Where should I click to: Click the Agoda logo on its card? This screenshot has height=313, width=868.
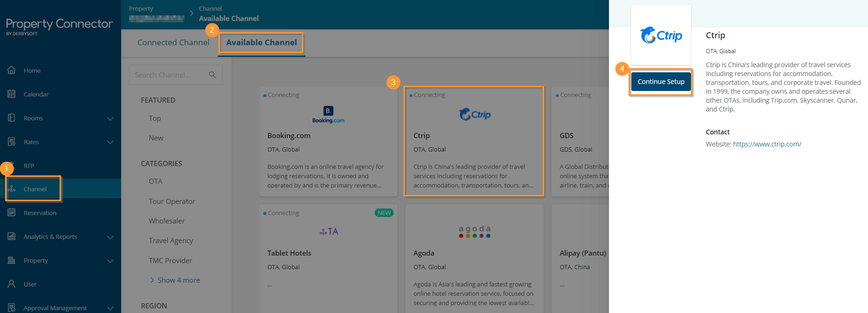(474, 232)
